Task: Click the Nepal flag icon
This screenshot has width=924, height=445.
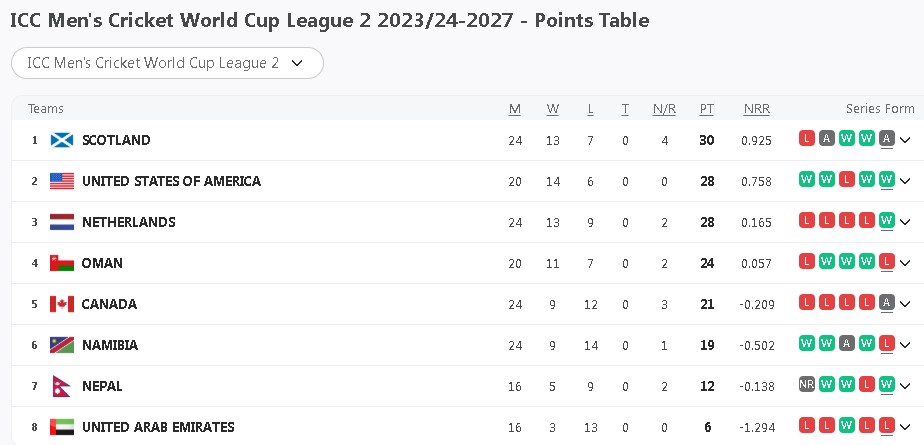Action: click(x=60, y=386)
